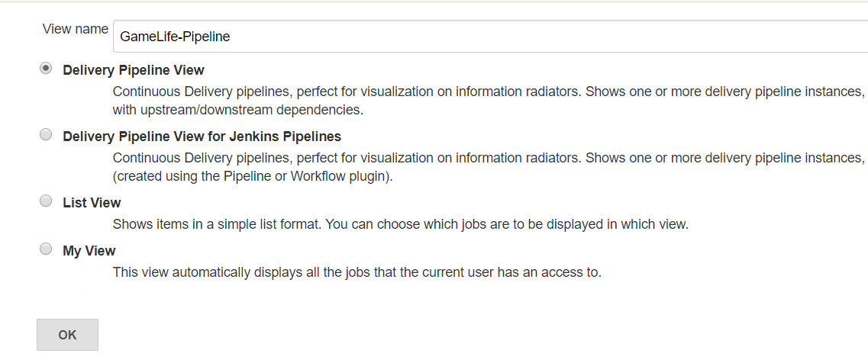Focus empty area of the View name textbox
The image size is (868, 363).
click(x=534, y=36)
